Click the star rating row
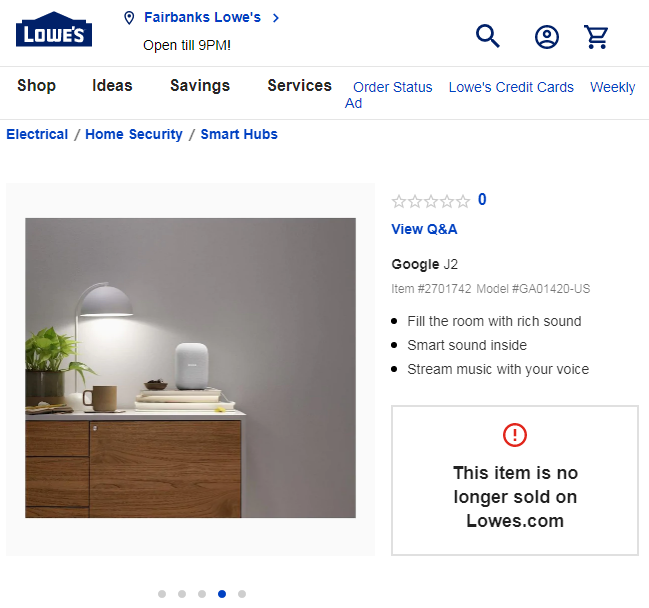Screen dimensions: 649x608 431,201
